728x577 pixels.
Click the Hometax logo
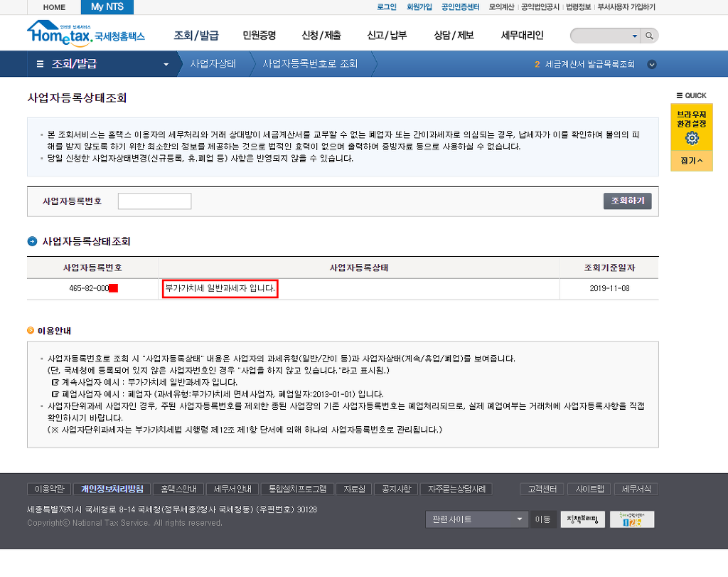tap(86, 33)
